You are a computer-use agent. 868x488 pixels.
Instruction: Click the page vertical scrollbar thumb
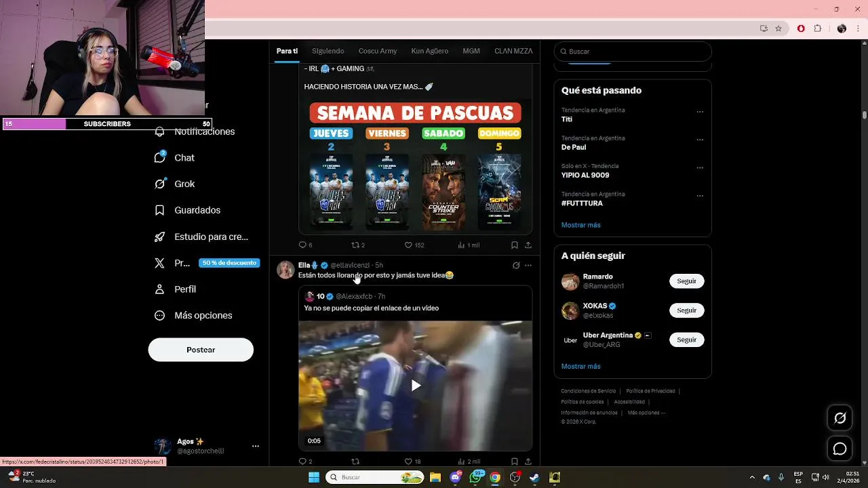[x=865, y=115]
